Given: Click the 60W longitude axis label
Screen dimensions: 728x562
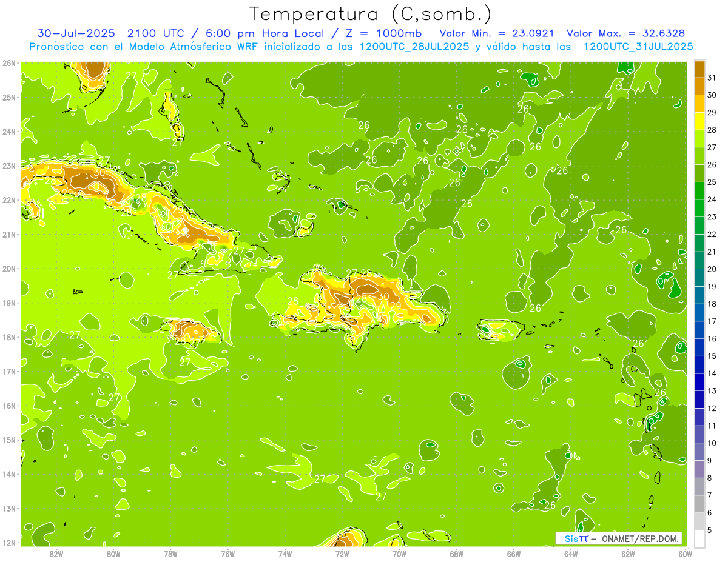Looking at the screenshot, I should point(685,554).
